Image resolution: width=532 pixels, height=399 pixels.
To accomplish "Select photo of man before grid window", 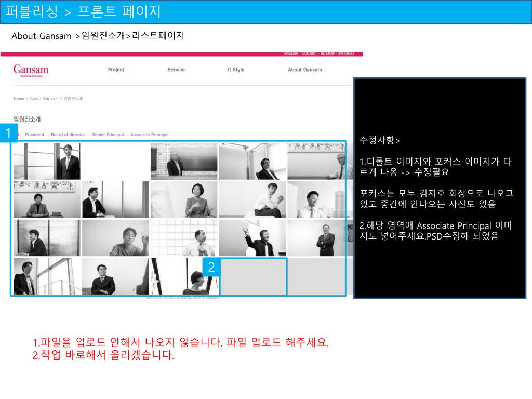I will (x=184, y=238).
